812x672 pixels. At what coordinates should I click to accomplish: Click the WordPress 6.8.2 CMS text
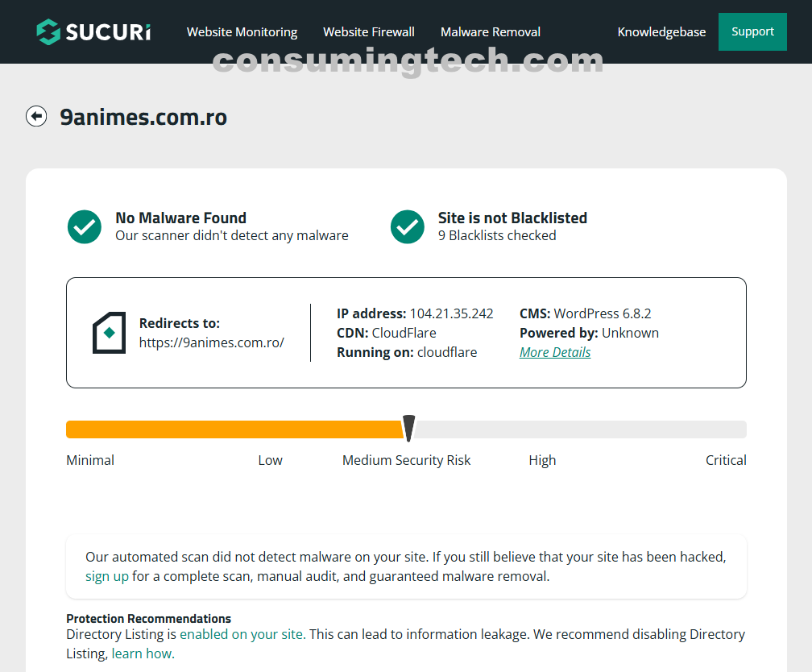602,313
